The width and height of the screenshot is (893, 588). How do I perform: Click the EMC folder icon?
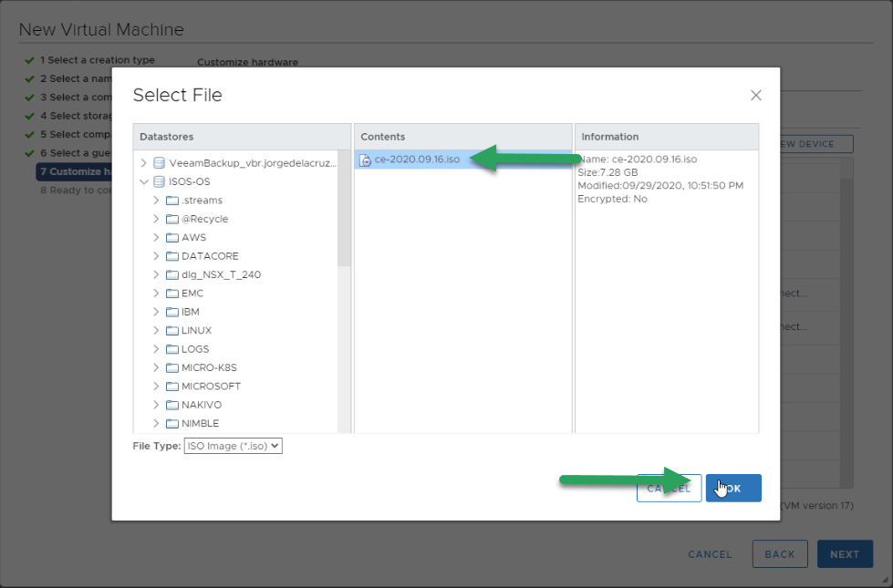[172, 294]
